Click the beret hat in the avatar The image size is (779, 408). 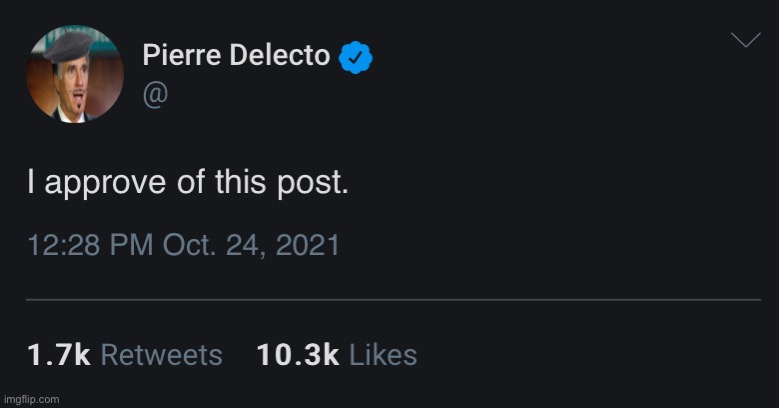click(70, 43)
